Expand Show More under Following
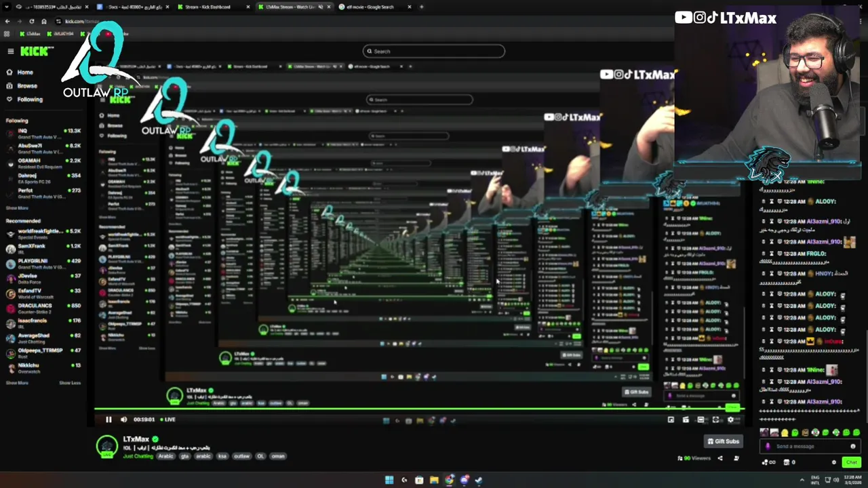 [x=17, y=208]
